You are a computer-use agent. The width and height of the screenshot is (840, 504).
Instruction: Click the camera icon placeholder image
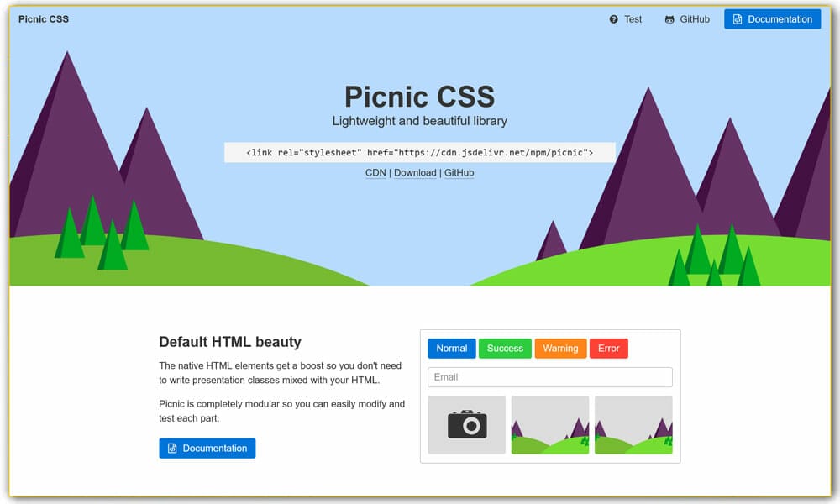click(466, 424)
